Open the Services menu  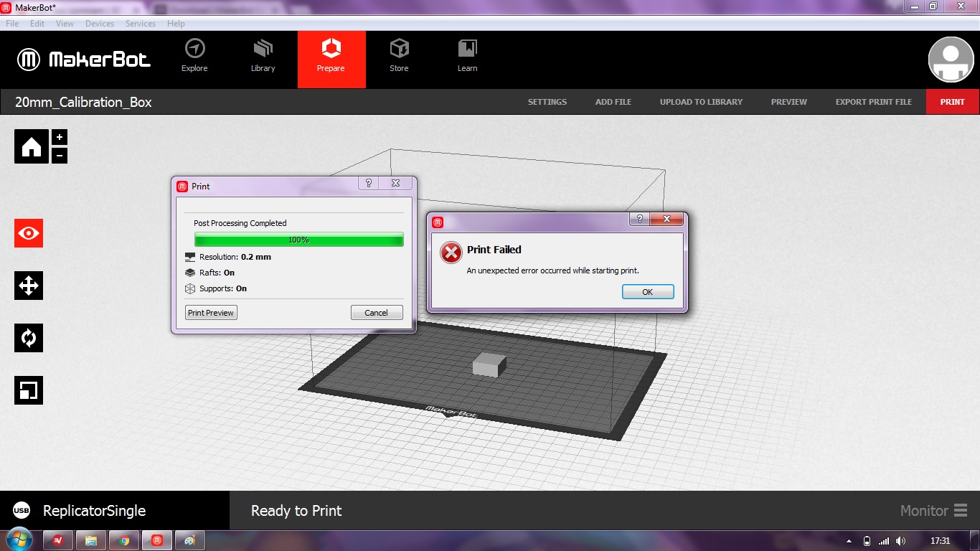point(141,24)
